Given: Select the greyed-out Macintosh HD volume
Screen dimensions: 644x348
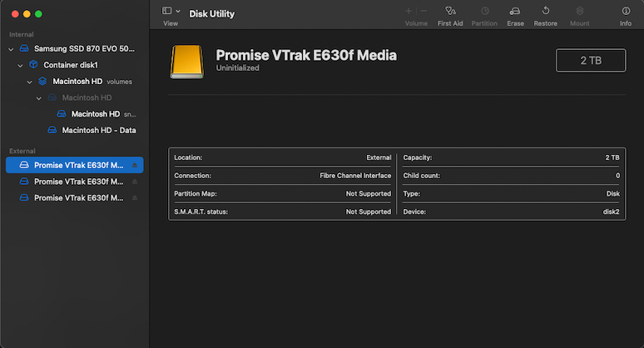Looking at the screenshot, I should [87, 97].
